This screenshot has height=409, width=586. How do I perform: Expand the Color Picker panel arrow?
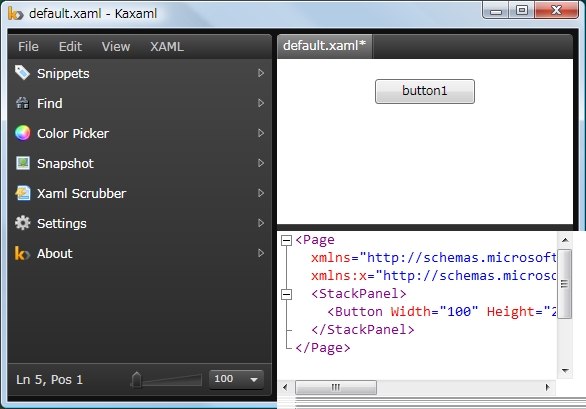[261, 133]
